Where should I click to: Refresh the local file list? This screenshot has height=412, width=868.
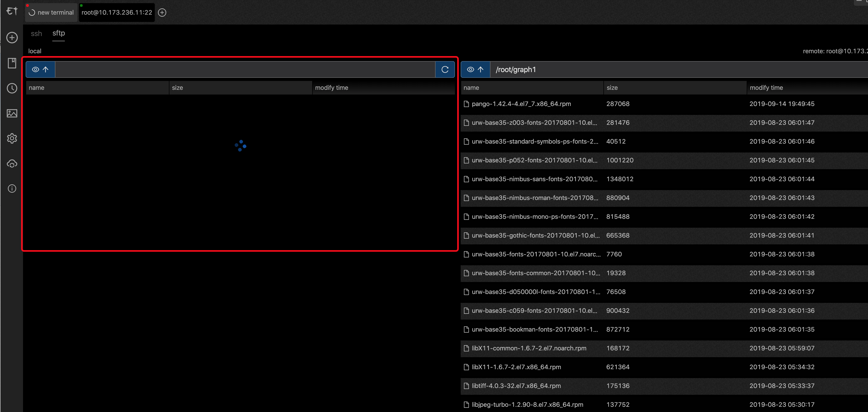(445, 70)
